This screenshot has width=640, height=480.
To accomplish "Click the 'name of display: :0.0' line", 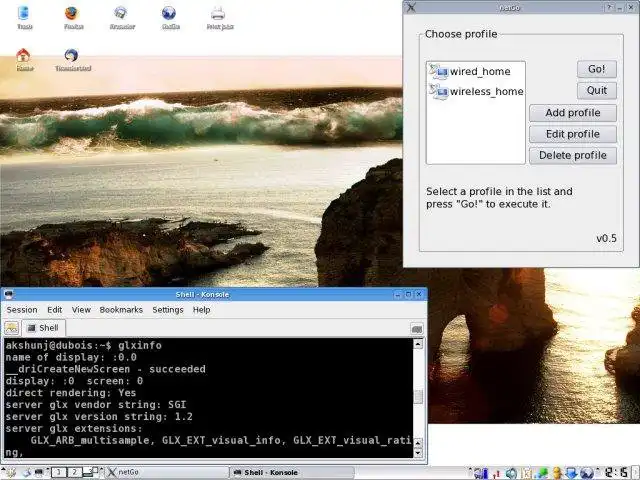I will 71,357.
